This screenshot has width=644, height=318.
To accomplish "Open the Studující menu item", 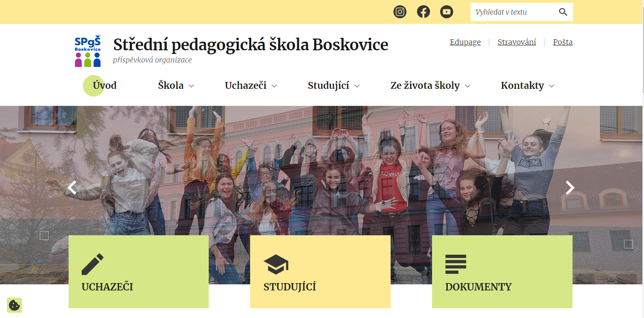I will [x=328, y=86].
